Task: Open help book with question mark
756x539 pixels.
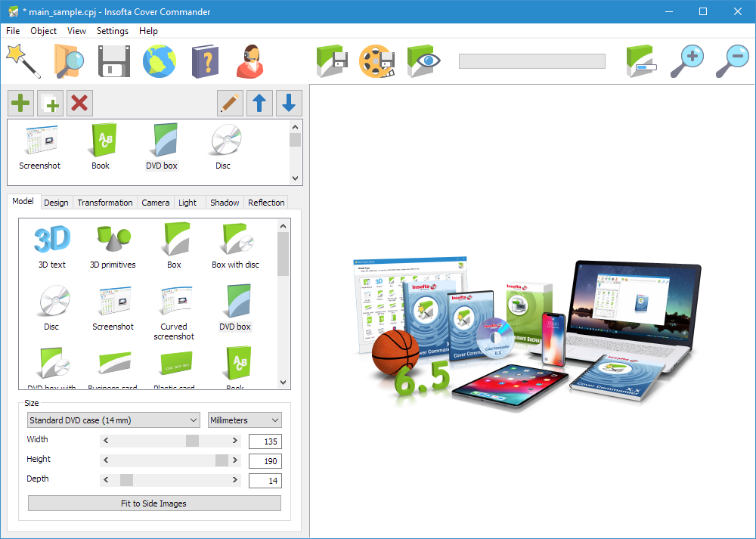Action: coord(205,61)
